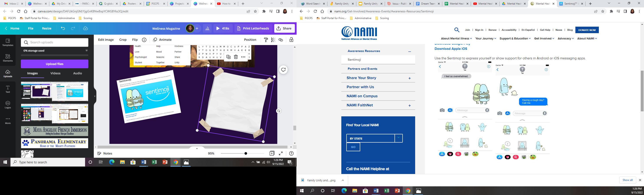
Task: Click the DONATE NOW button
Action: tap(587, 30)
